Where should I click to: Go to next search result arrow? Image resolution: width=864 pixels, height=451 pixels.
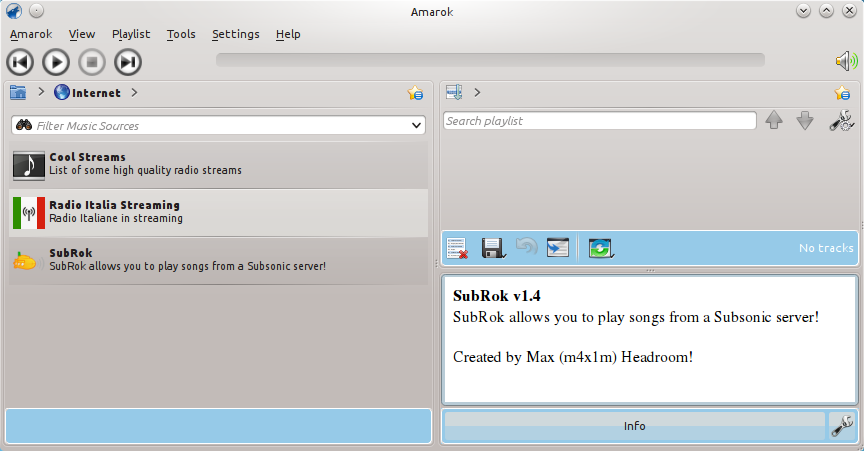(805, 120)
